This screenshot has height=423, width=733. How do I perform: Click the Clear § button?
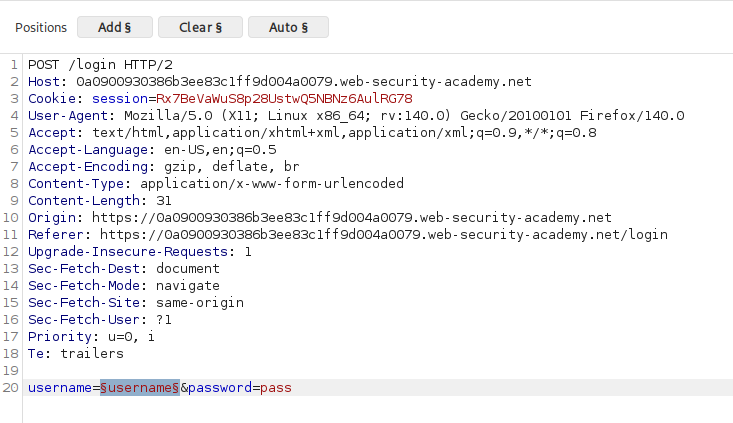coord(200,27)
